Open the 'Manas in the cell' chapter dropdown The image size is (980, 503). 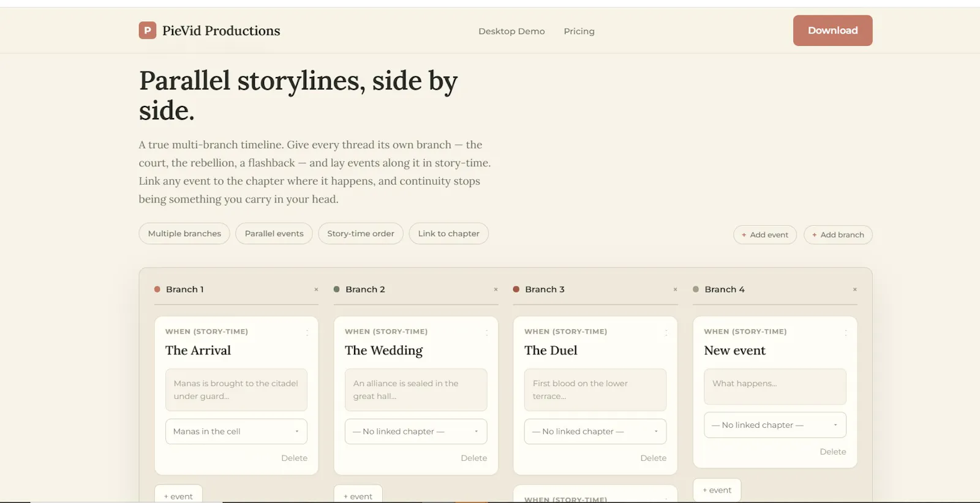236,431
